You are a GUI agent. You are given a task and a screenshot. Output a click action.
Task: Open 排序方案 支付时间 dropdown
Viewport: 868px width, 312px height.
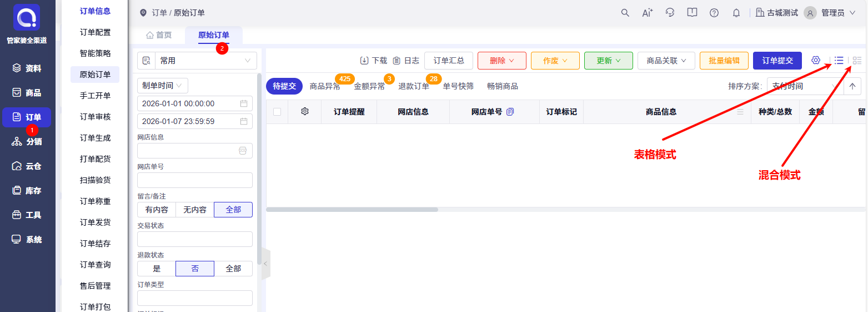tap(805, 86)
